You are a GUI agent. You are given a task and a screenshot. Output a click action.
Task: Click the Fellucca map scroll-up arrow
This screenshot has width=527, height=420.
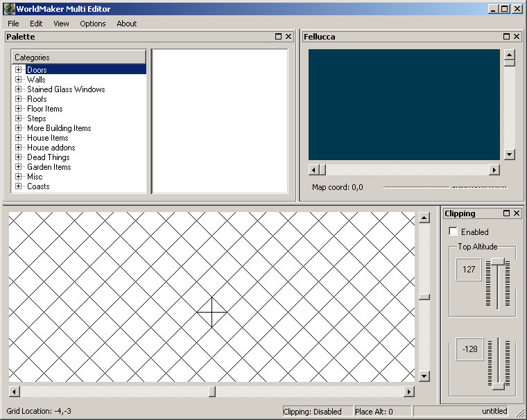510,55
